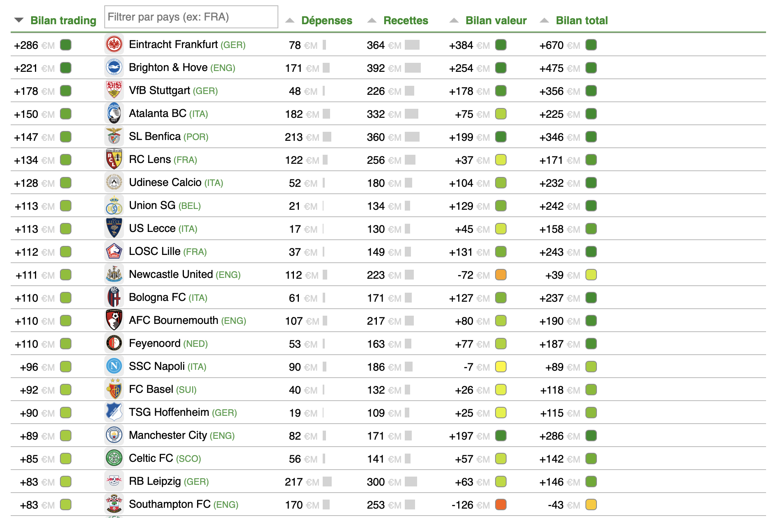Click the Atalanta BC club badge
This screenshot has width=780, height=532.
click(114, 114)
